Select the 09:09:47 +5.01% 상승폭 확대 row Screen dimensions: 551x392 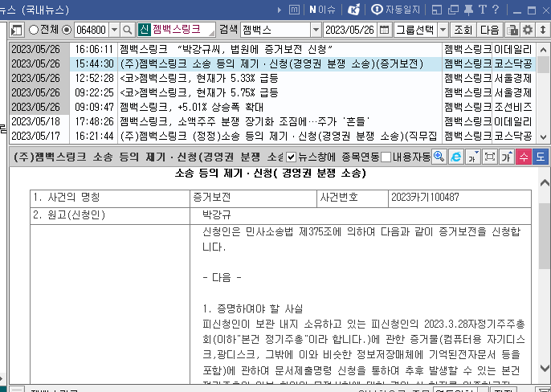tap(273, 107)
